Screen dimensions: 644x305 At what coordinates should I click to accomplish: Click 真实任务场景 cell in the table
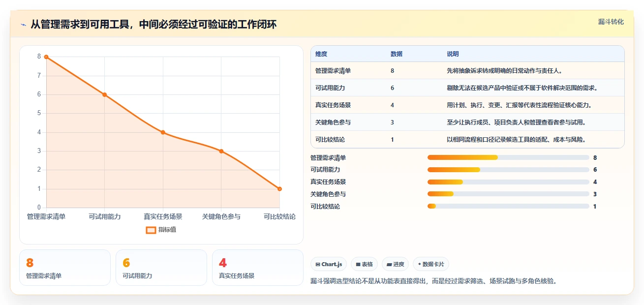(x=333, y=105)
